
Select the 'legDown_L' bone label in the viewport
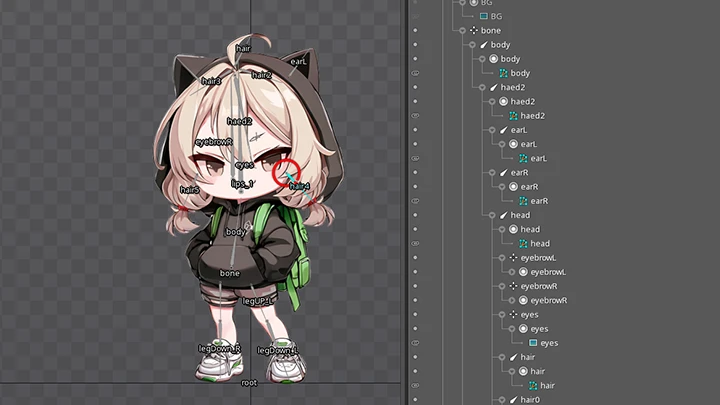(x=277, y=351)
